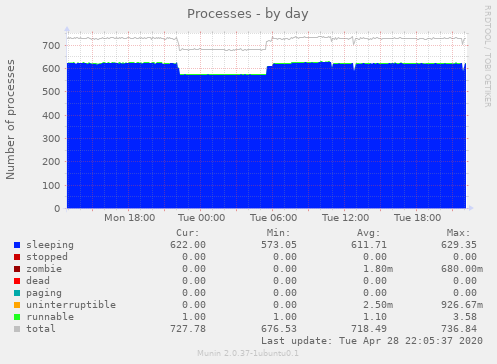Click total minimum value 676.53
Viewport: 497px width, 364px height.
click(x=279, y=329)
